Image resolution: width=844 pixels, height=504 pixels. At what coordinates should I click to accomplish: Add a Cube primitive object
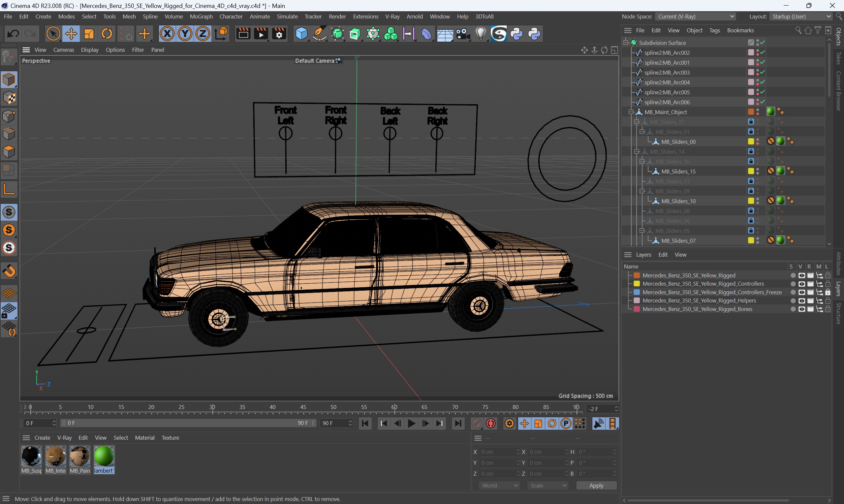301,34
